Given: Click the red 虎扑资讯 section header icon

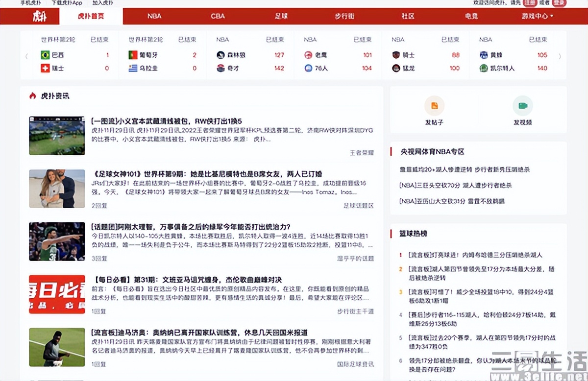Looking at the screenshot, I should (32, 96).
